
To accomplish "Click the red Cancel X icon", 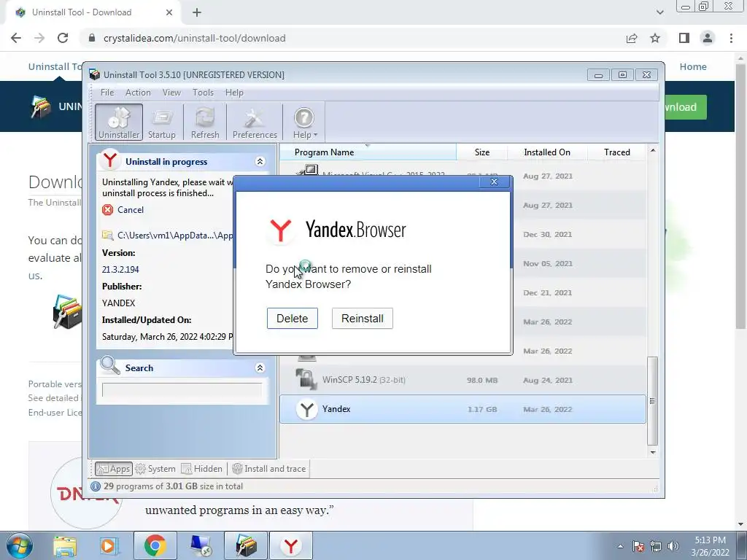I will tap(108, 209).
